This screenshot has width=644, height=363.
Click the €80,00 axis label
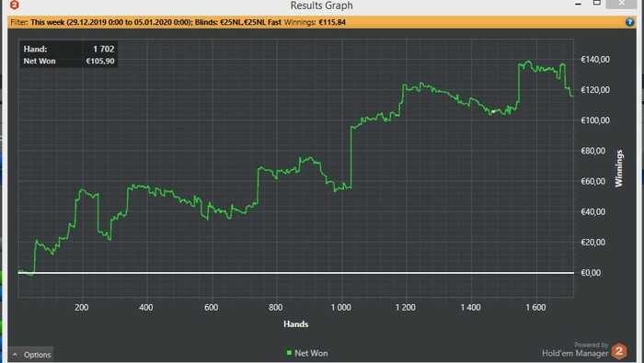(x=593, y=151)
